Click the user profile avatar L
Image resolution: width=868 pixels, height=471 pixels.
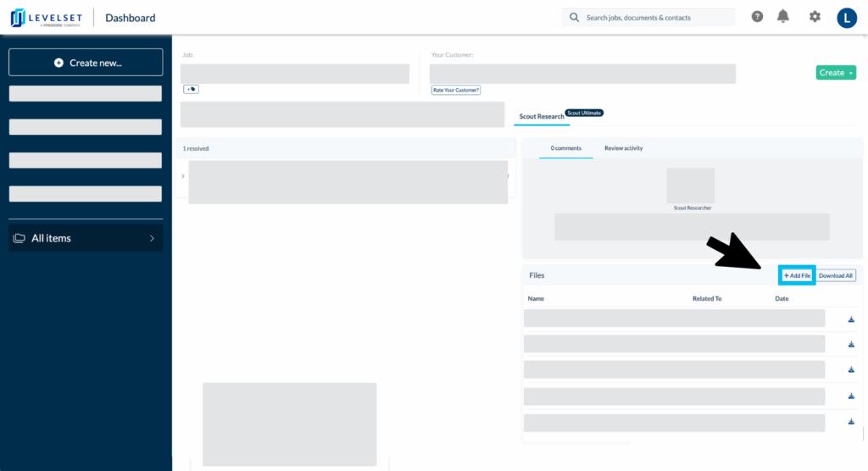click(847, 18)
